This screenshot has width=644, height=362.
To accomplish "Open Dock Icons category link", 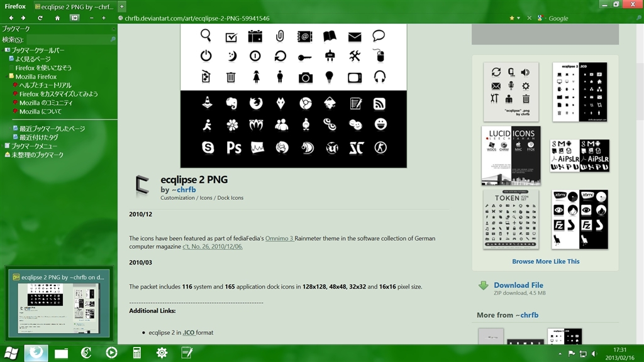I will pyautogui.click(x=230, y=197).
